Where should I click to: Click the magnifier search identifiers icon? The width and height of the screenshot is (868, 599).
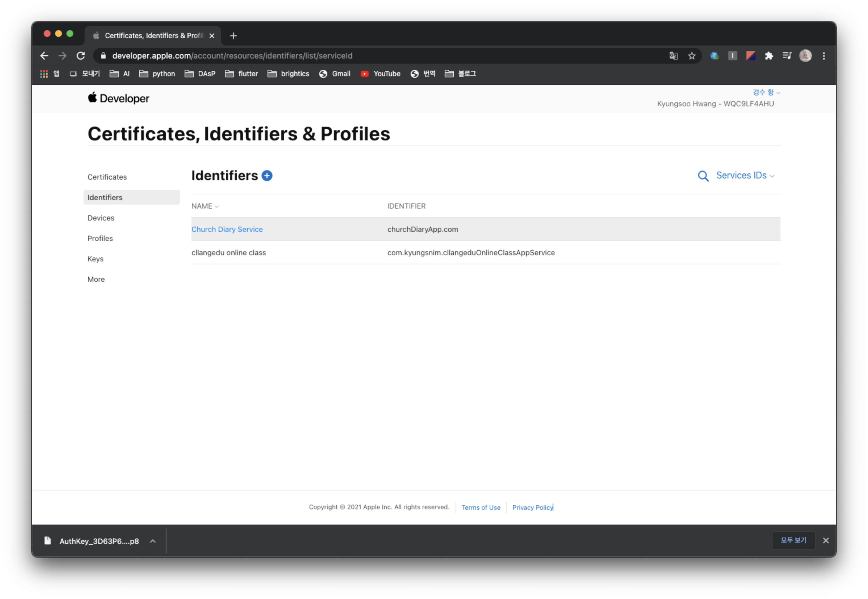pyautogui.click(x=703, y=176)
